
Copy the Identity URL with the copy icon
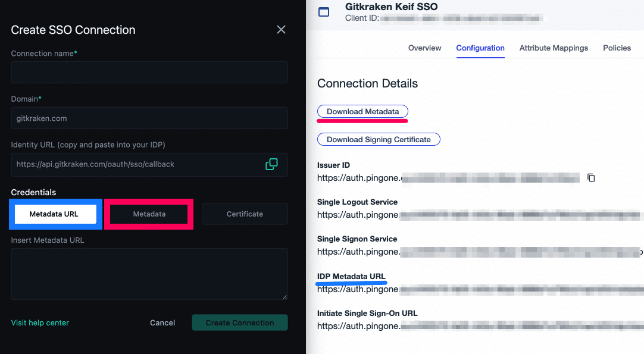[x=271, y=164]
